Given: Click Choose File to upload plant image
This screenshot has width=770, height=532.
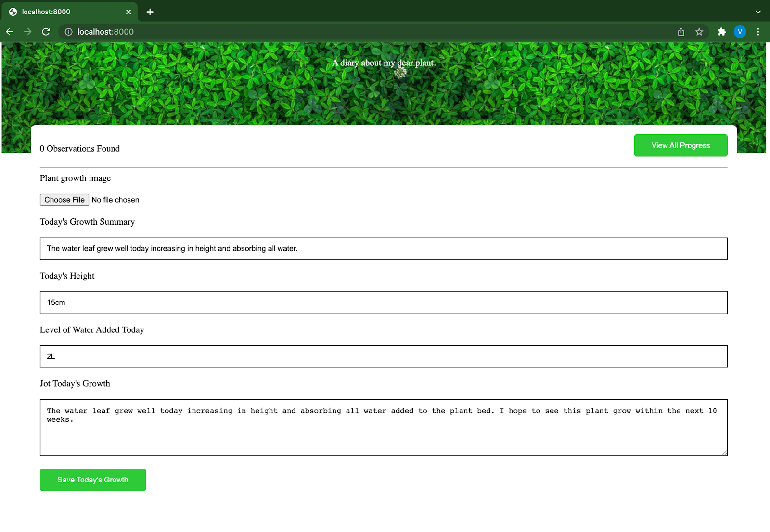Looking at the screenshot, I should 64,200.
